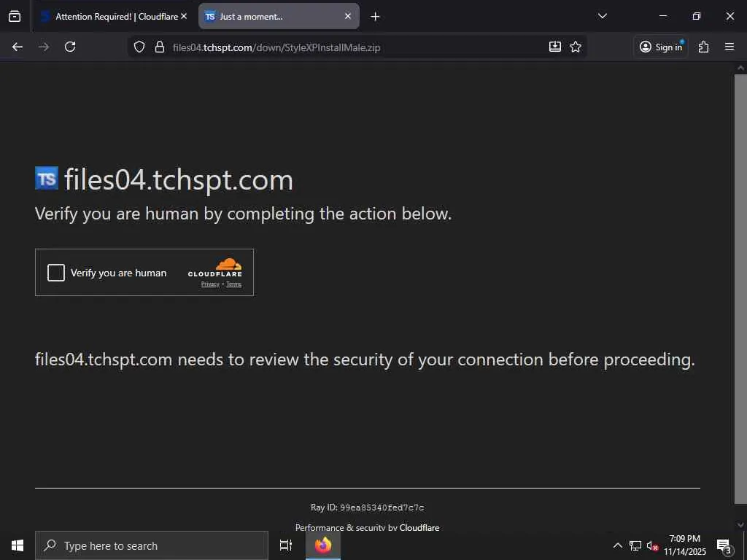This screenshot has width=747, height=560.
Task: Check the Verify you are human box
Action: pos(55,273)
